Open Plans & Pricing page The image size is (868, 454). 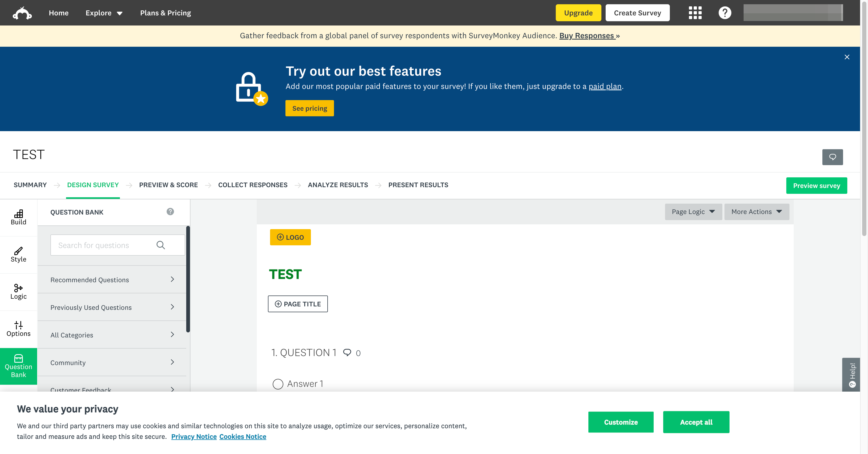(166, 13)
